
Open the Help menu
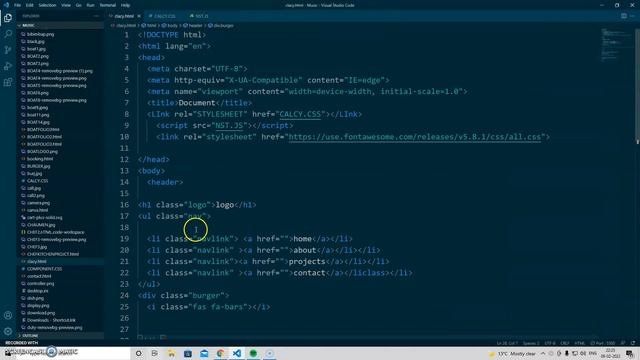click(125, 5)
